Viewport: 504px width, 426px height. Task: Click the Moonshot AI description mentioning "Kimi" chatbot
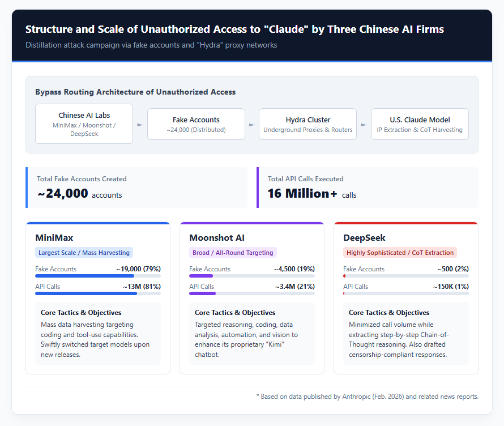click(246, 339)
